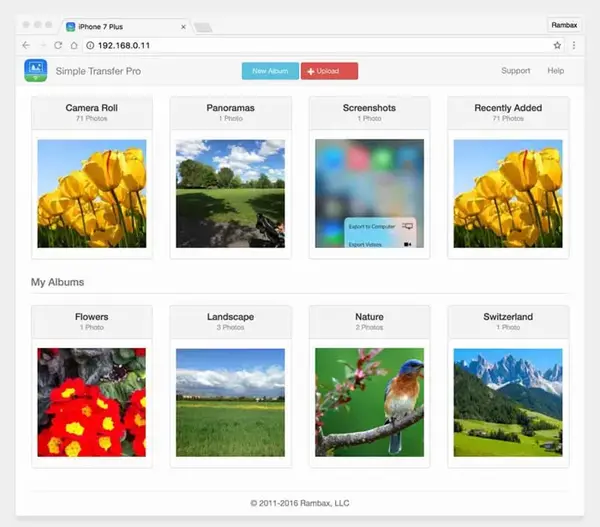
Task: Close the iPhone 7 Plus tab
Action: point(183,27)
